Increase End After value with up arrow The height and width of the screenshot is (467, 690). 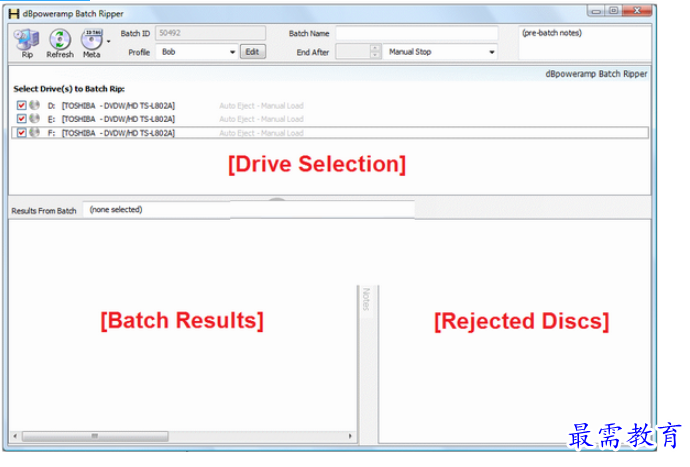[x=375, y=48]
